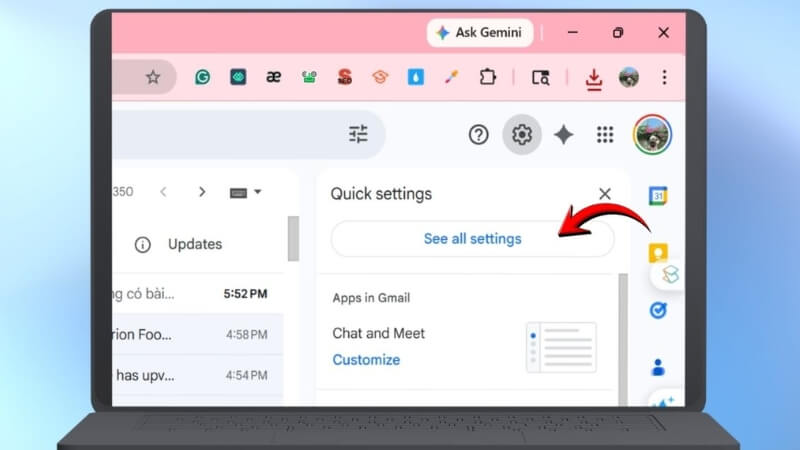The image size is (800, 450).
Task: Open Chrome three-dot menu
Action: (x=664, y=77)
